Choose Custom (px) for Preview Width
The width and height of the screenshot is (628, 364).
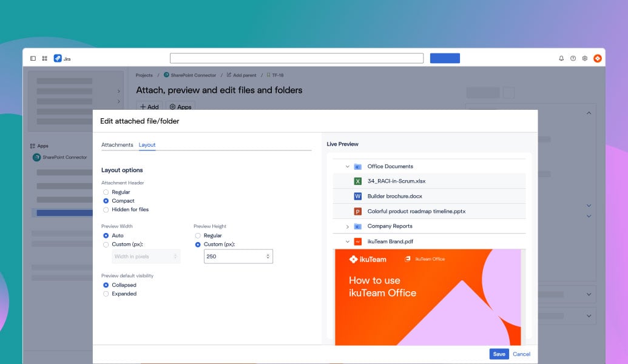coord(105,244)
